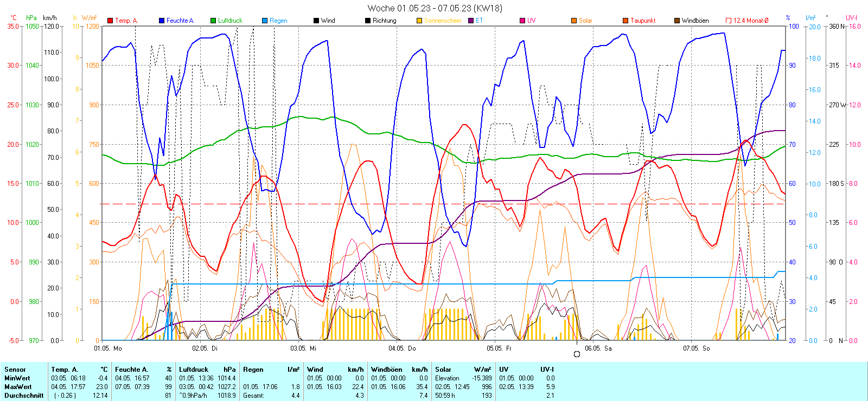The width and height of the screenshot is (868, 401).
Task: Click the 'UV-I' axis unit label above the chart
Action: (x=851, y=18)
